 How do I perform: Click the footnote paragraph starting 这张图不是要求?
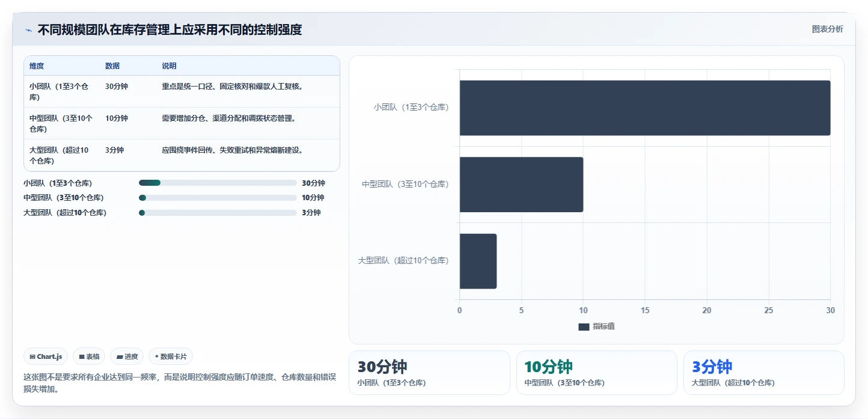[180, 383]
